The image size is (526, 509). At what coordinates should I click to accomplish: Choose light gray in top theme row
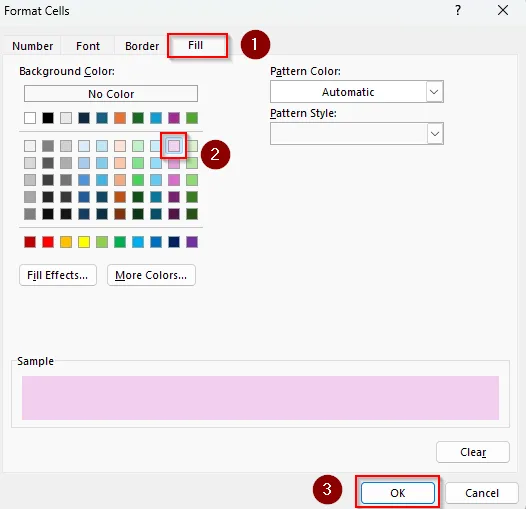pos(66,118)
